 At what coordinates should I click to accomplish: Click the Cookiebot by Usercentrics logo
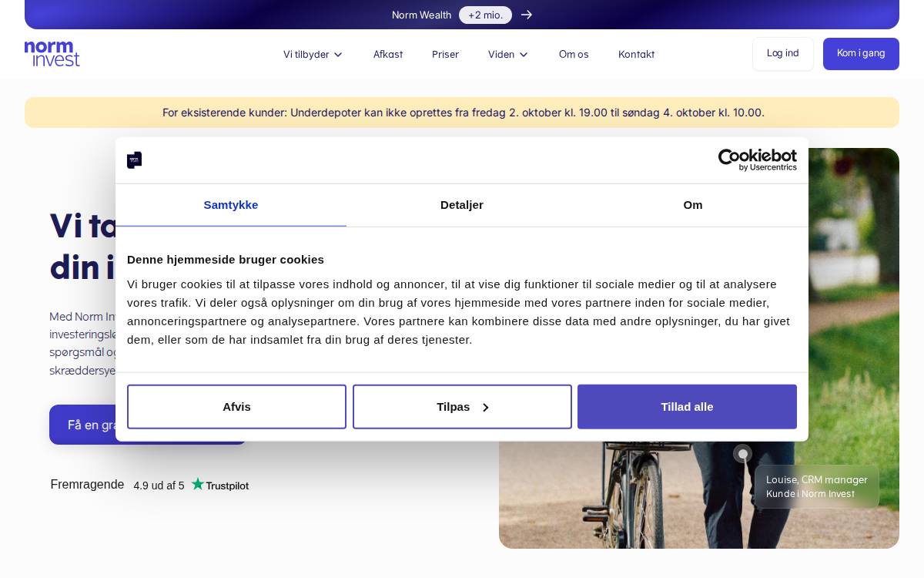[758, 160]
